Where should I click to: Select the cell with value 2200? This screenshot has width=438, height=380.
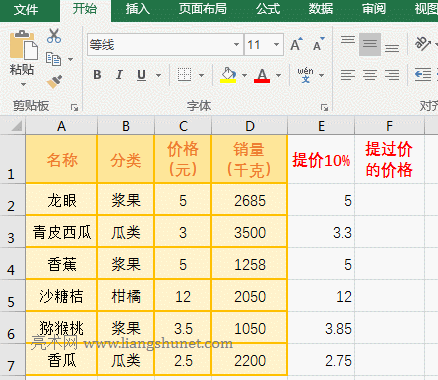click(x=250, y=360)
